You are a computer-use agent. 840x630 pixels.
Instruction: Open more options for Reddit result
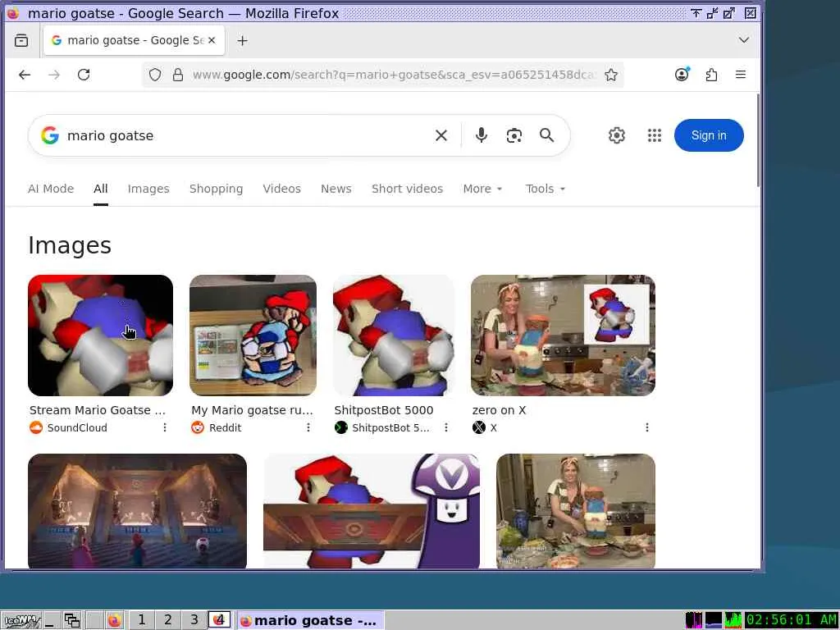point(308,427)
